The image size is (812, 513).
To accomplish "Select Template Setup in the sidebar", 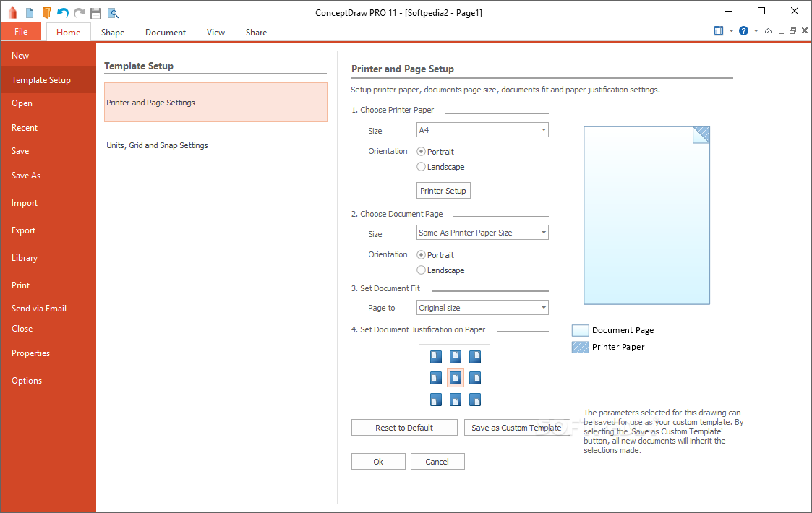I will 48,80.
